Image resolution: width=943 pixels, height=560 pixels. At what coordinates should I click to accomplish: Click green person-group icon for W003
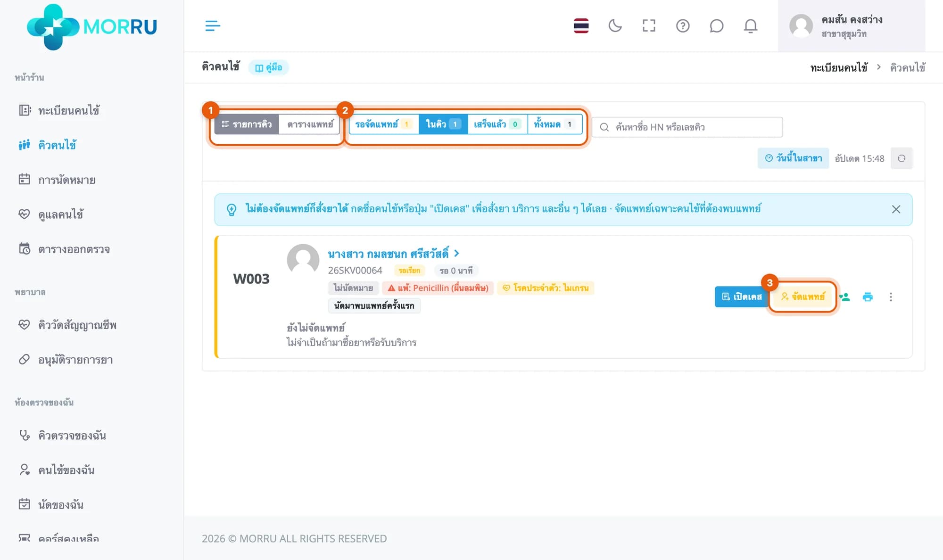tap(844, 297)
